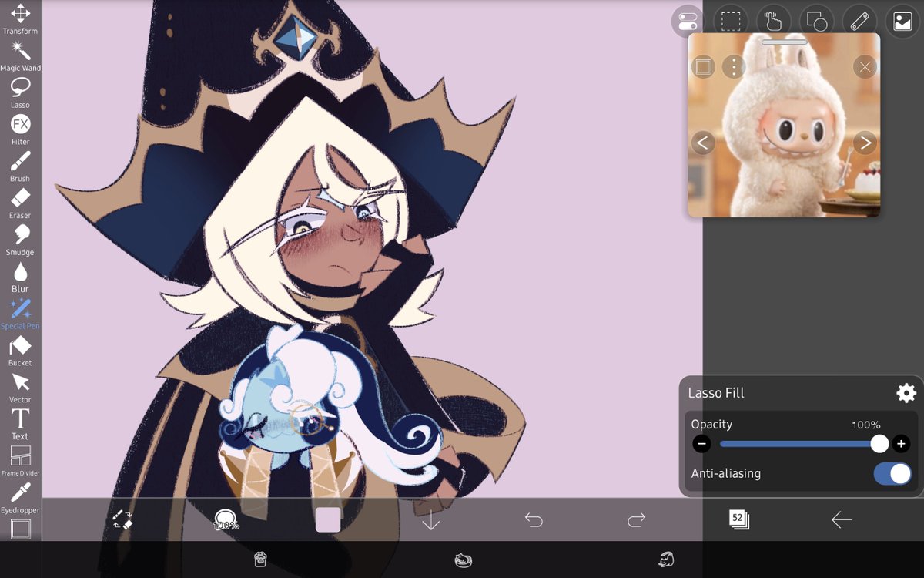The height and width of the screenshot is (578, 924).
Task: Tap the stretching-cat navigation icon
Action: 666,560
